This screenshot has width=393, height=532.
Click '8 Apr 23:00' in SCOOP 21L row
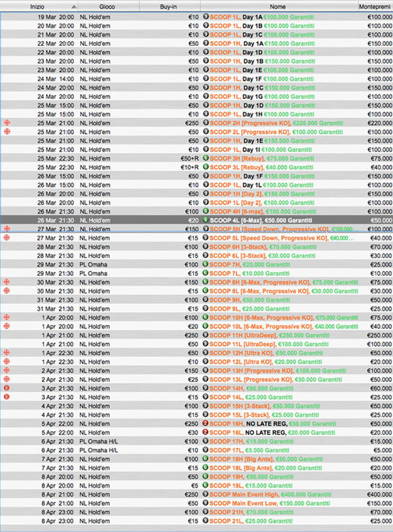click(x=57, y=521)
